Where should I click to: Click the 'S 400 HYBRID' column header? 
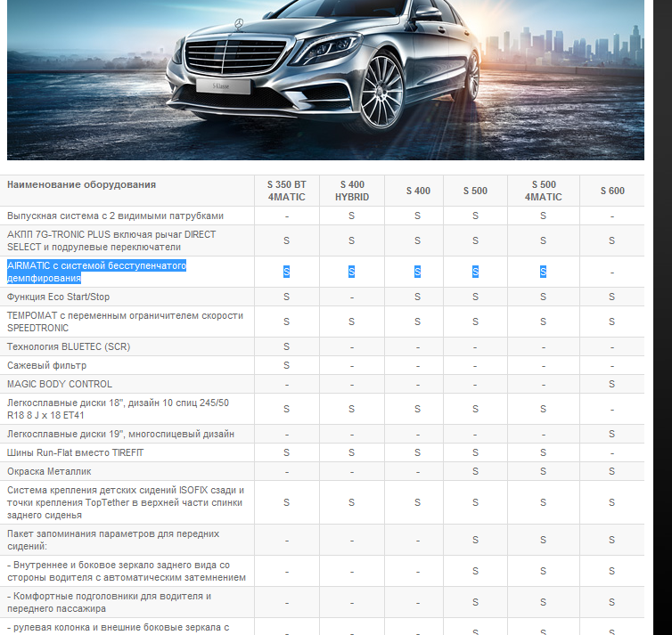coord(352,191)
